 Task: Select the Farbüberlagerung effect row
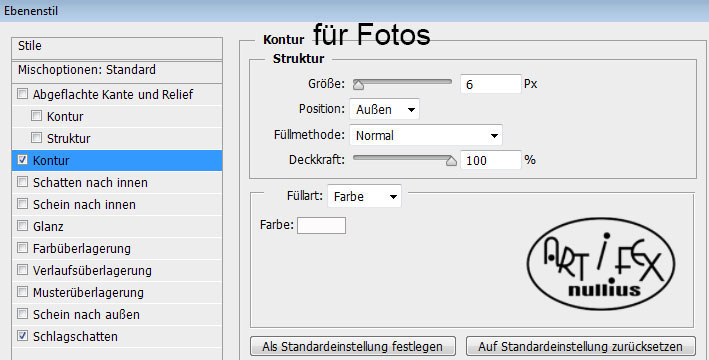pos(117,248)
